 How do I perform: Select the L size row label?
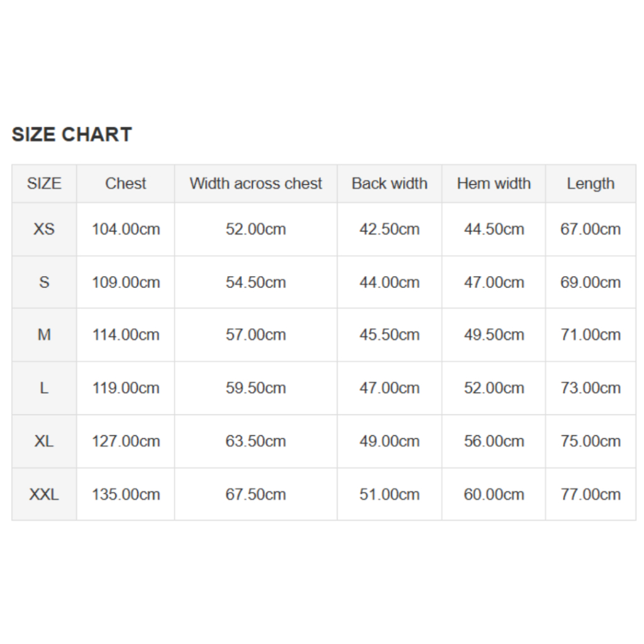44,388
